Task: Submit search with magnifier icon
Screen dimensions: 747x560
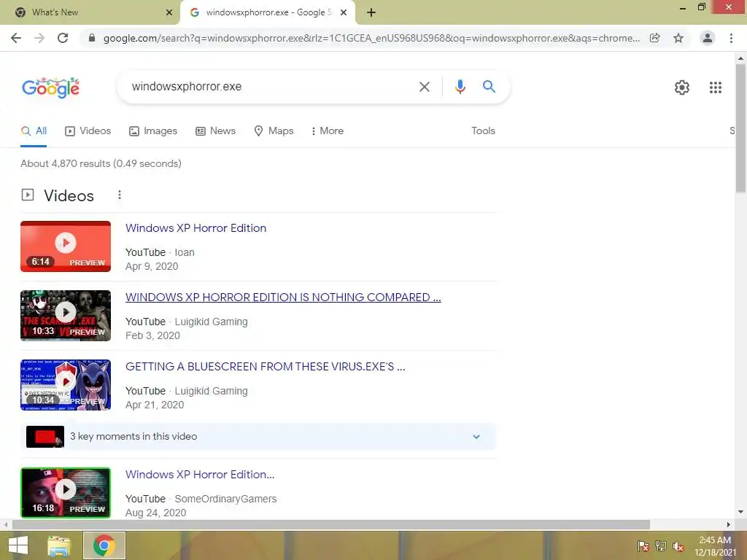Action: [x=489, y=86]
